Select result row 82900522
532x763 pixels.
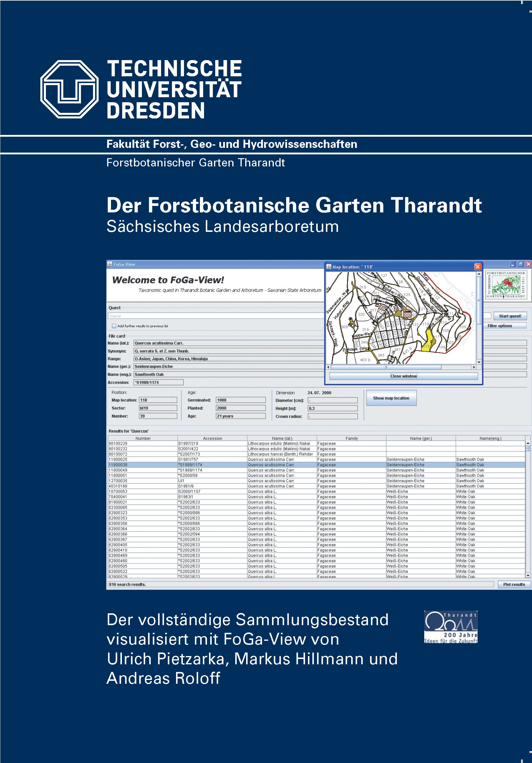pyautogui.click(x=317, y=571)
